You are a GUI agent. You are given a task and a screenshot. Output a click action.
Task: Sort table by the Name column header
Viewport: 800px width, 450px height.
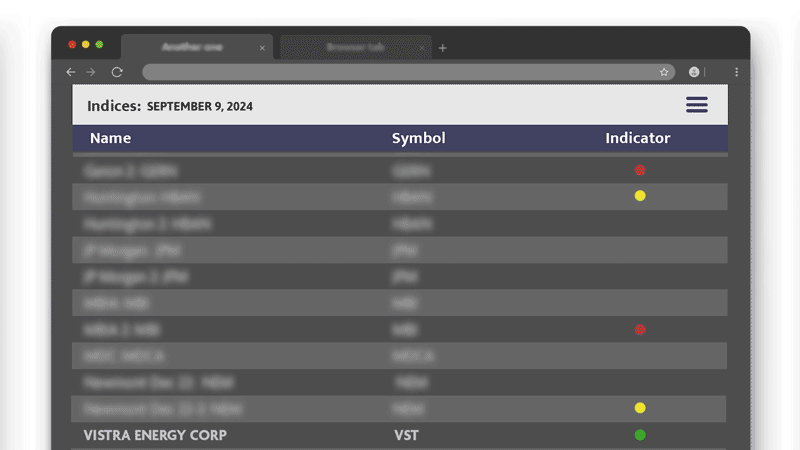tap(110, 139)
